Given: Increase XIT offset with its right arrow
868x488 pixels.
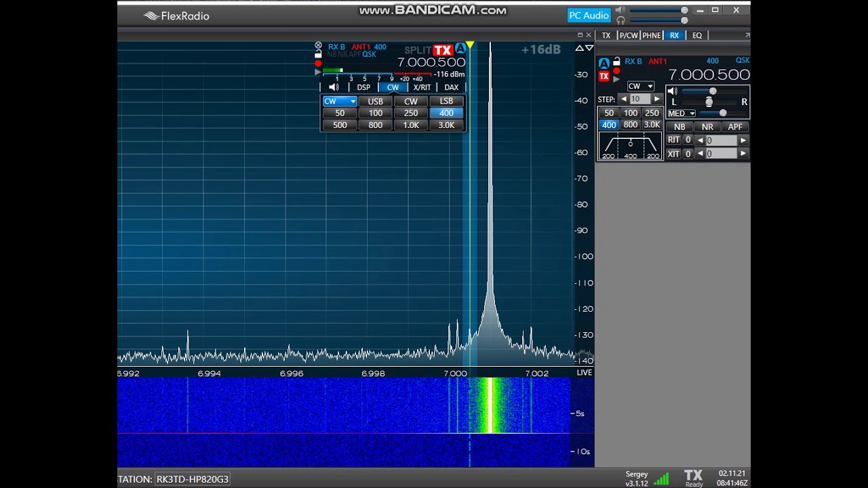Looking at the screenshot, I should click(743, 154).
